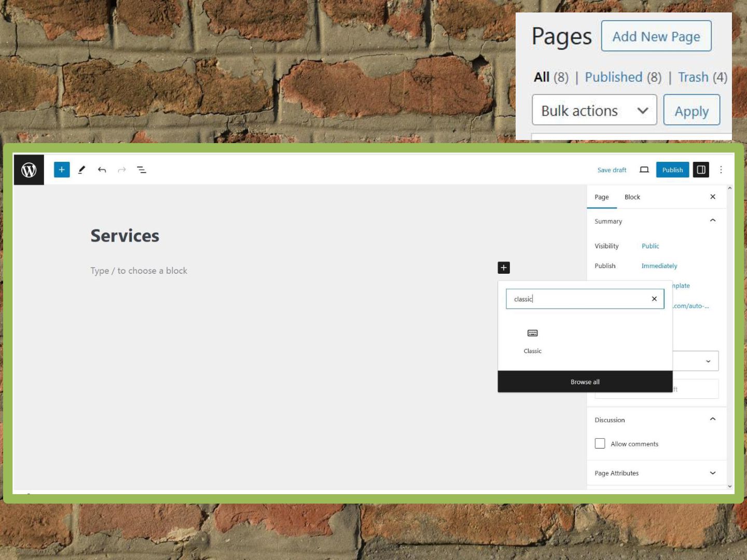Click Browse all in block inserter
The width and height of the screenshot is (747, 560).
[x=585, y=382]
